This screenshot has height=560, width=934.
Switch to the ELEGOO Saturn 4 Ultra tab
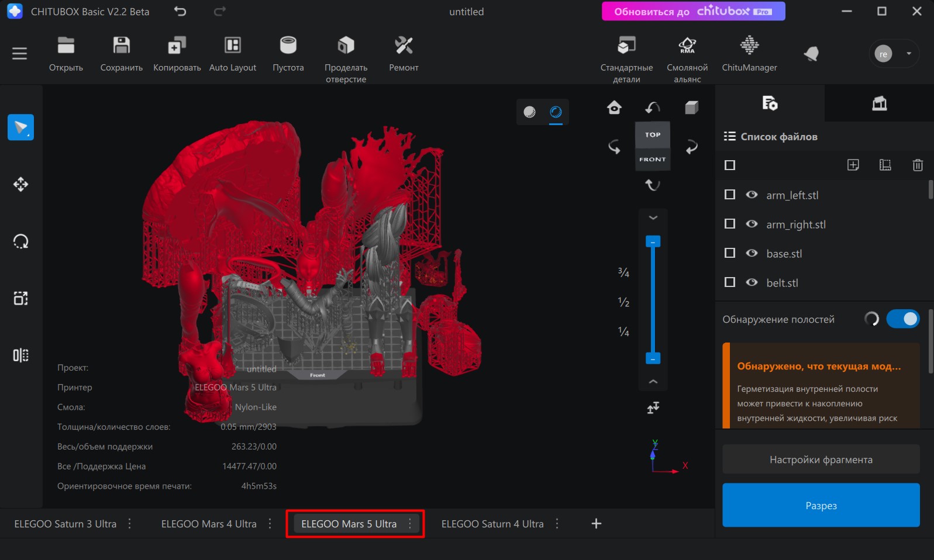[492, 524]
